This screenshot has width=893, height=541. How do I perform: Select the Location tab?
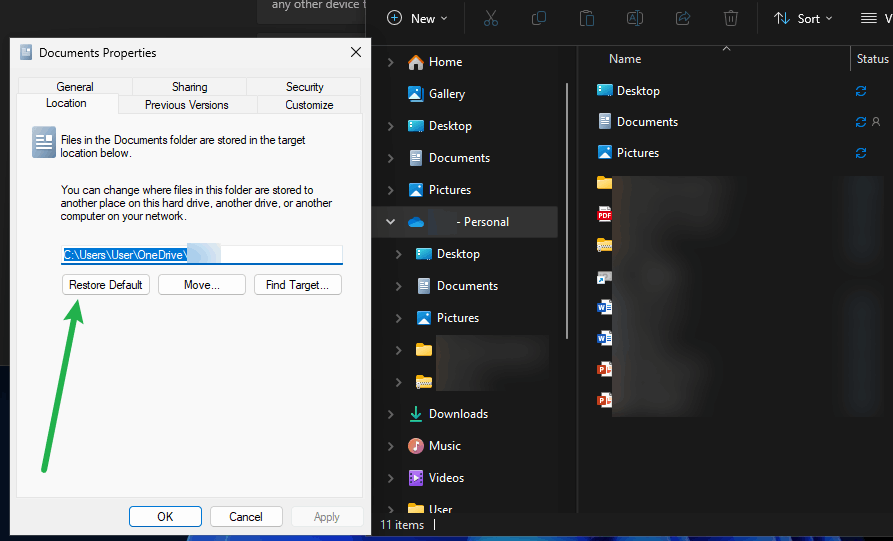(67, 103)
